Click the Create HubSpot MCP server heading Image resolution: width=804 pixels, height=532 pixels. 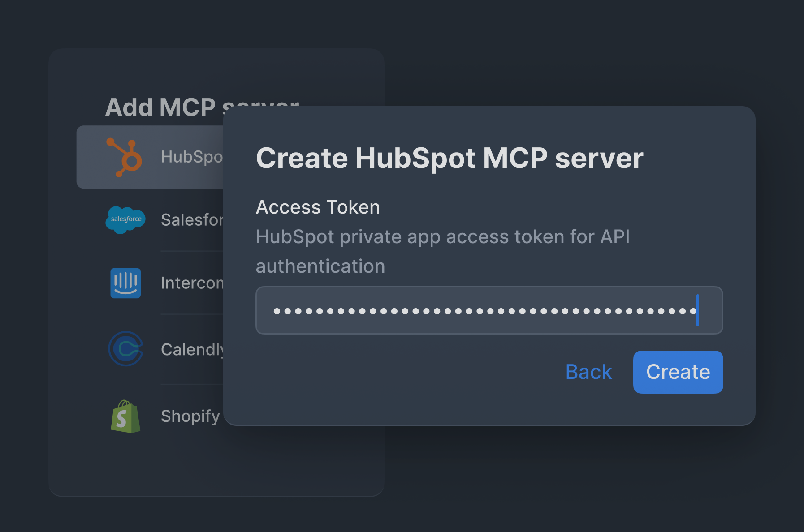pyautogui.click(x=450, y=158)
